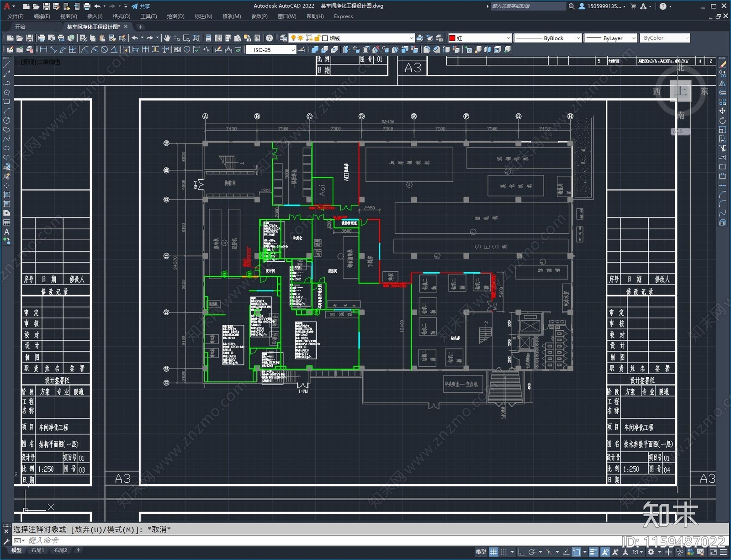731x560 pixels.
Task: Click the Undo arrow in the standard toolbar
Action: pyautogui.click(x=135, y=38)
